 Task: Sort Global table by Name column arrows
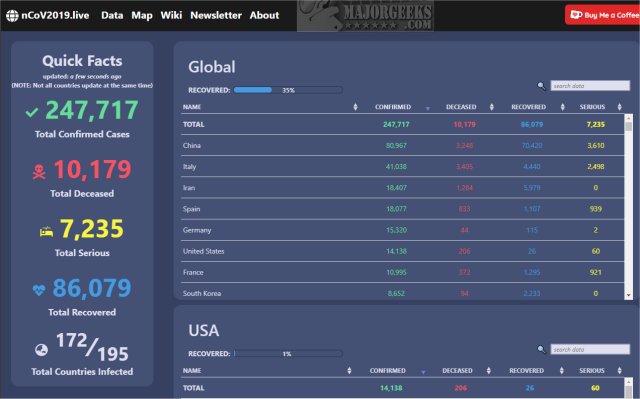pyautogui.click(x=355, y=107)
